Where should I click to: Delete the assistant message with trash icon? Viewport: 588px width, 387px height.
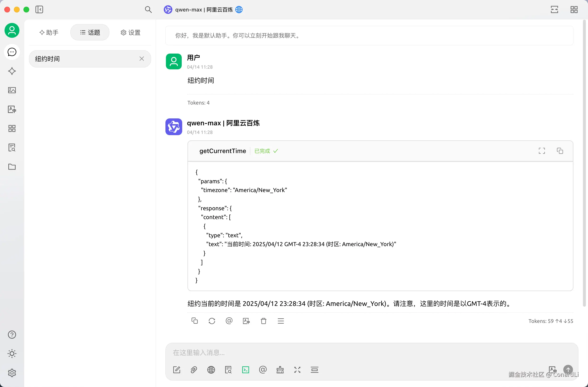(264, 321)
